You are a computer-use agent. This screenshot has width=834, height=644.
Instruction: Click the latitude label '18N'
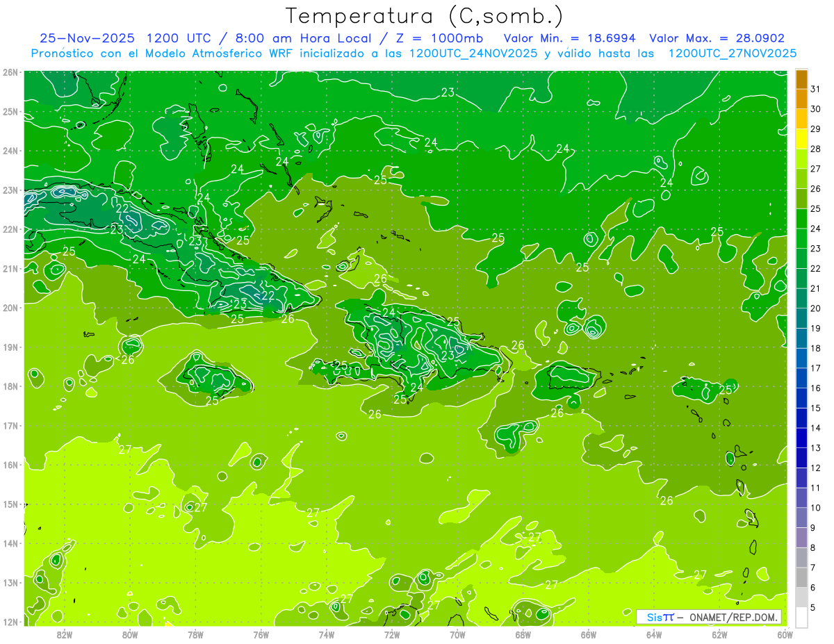tap(10, 386)
